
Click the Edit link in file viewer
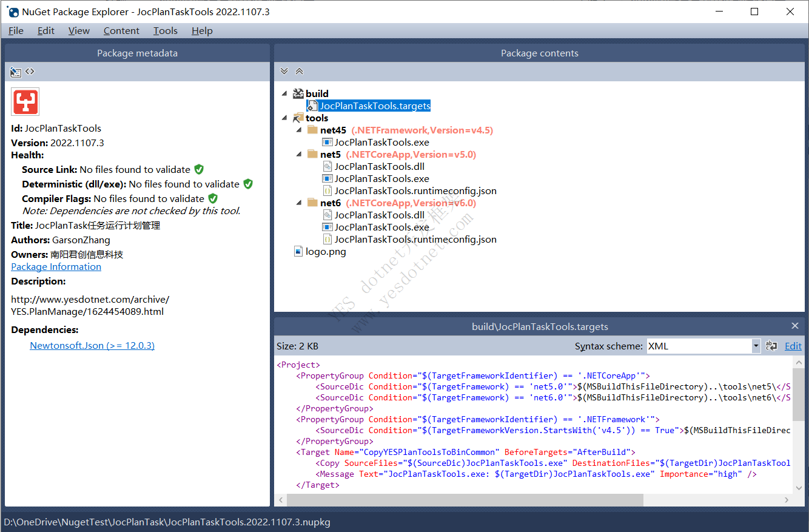click(793, 346)
